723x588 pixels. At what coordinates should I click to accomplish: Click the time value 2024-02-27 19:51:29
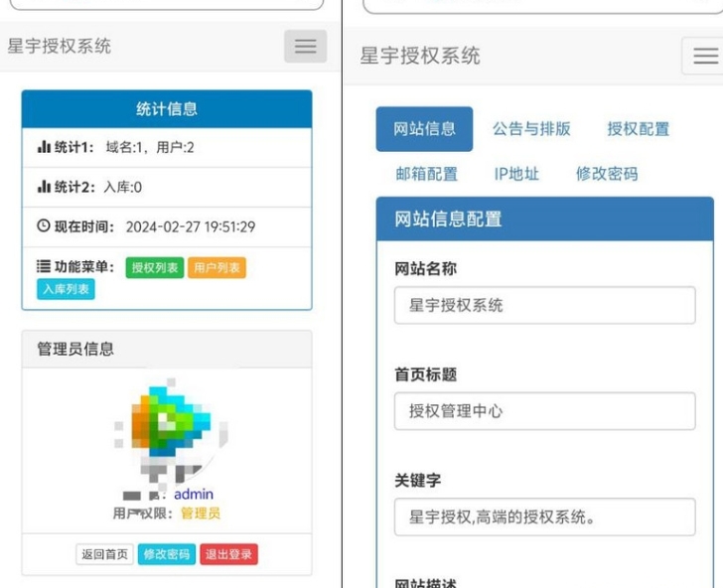[191, 226]
